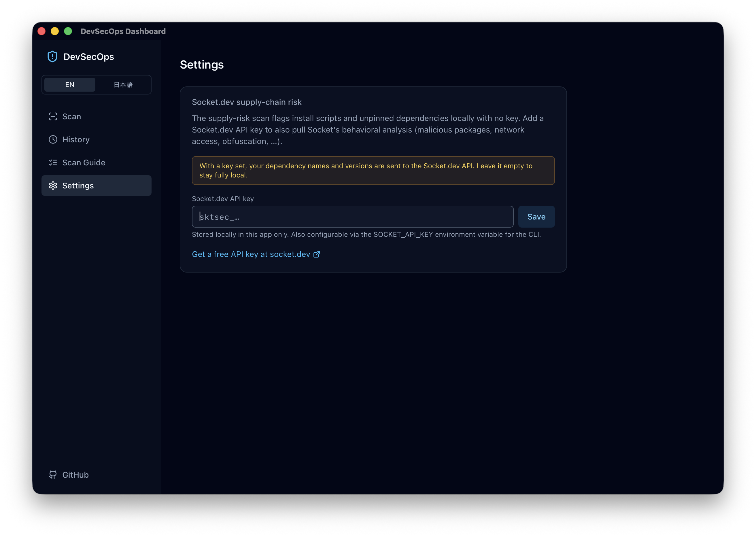Click the GitHub icon in sidebar

pos(53,475)
